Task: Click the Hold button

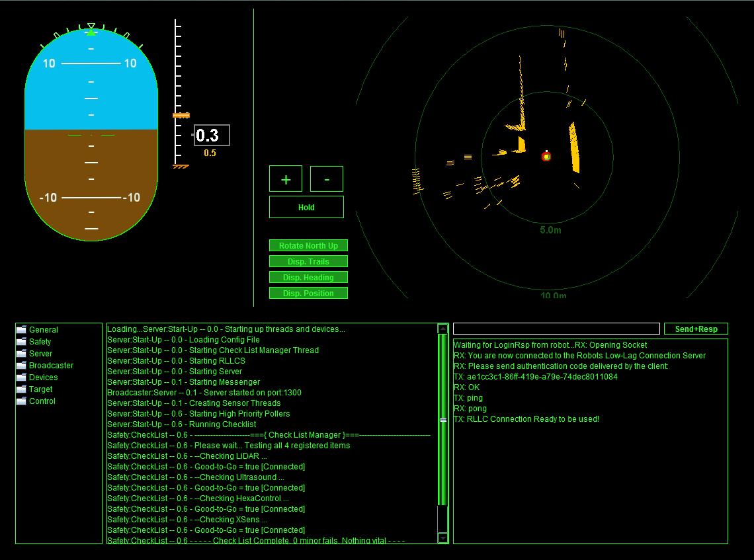Action: (x=306, y=207)
